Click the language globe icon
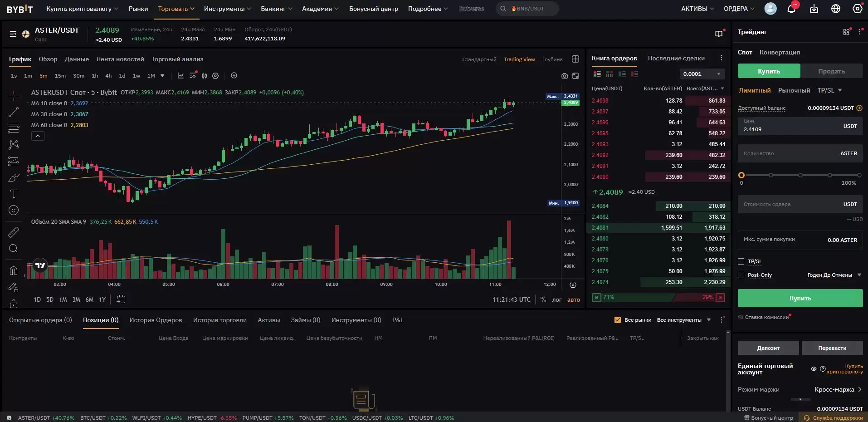Image resolution: width=868 pixels, height=422 pixels. (x=835, y=9)
